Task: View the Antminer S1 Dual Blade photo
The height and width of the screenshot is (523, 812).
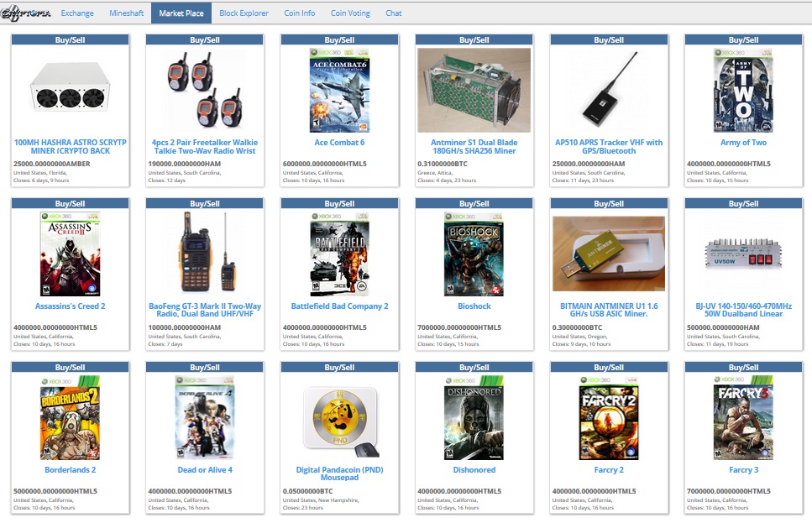Action: point(474,90)
